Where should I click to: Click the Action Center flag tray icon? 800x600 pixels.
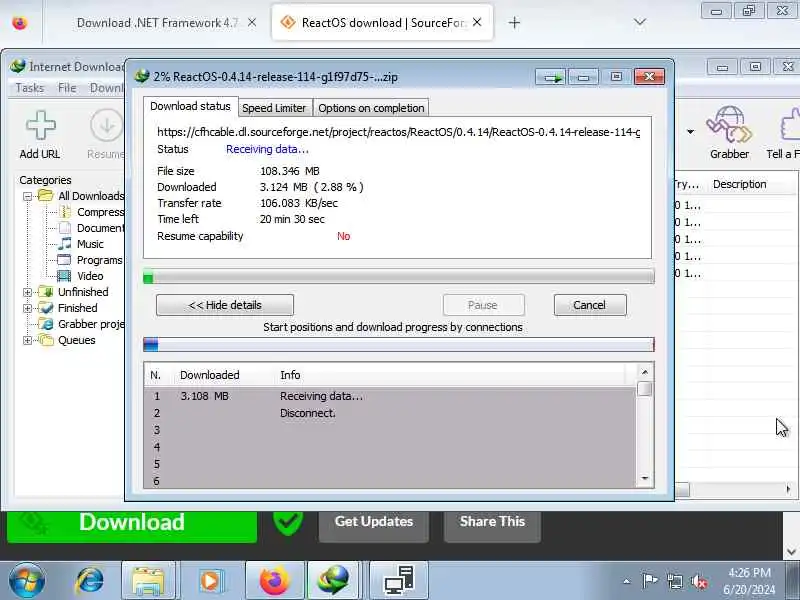(649, 581)
